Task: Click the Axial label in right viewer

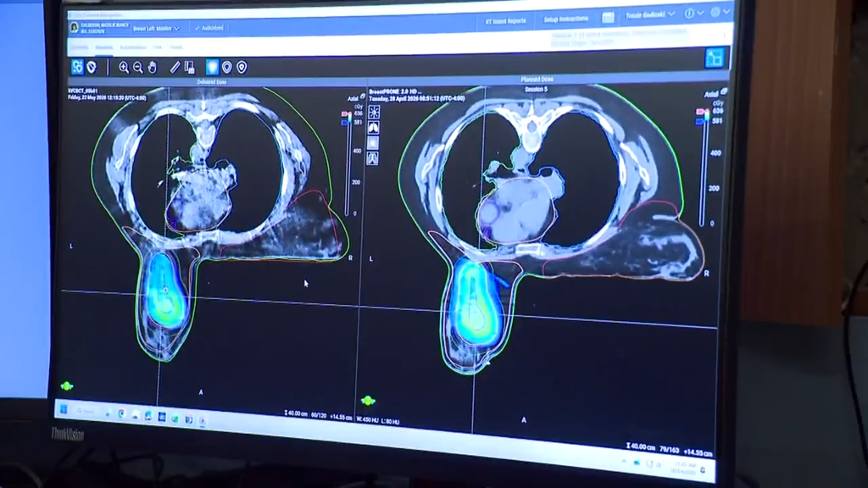Action: coord(711,94)
